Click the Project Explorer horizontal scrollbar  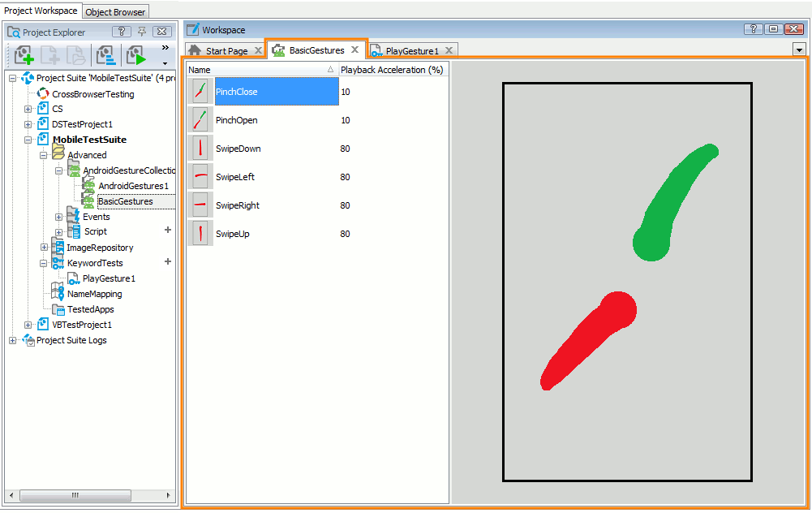tap(75, 495)
